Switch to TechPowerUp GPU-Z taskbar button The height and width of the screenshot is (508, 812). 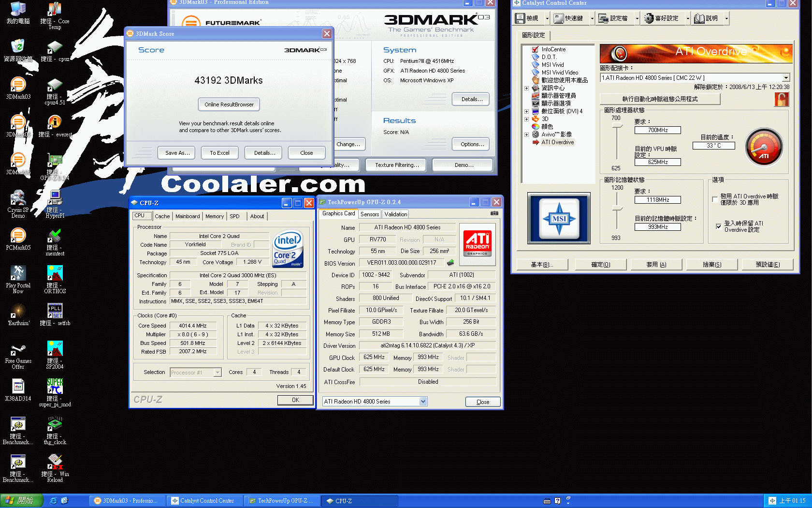click(x=282, y=501)
